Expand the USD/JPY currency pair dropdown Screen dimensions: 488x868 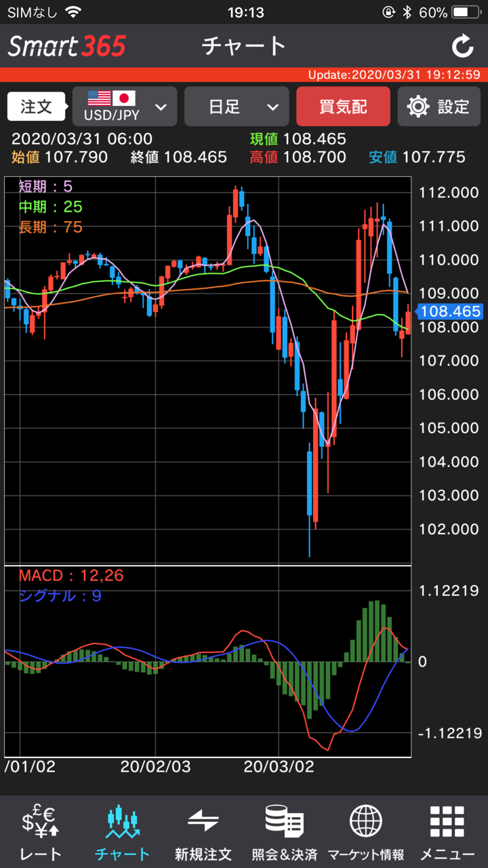pos(125,106)
